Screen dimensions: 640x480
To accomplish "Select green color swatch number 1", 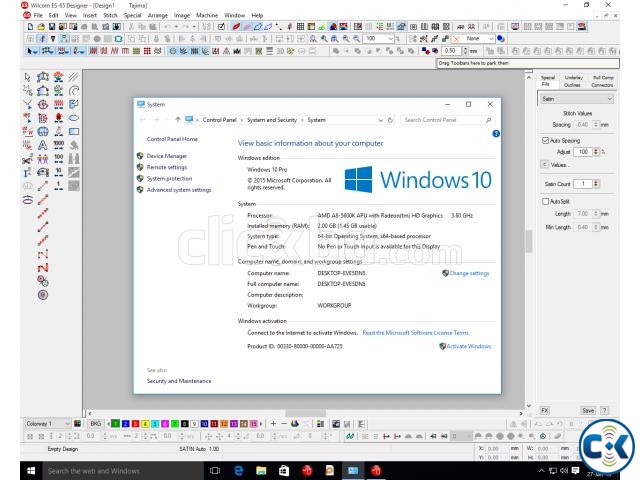I will (x=116, y=424).
